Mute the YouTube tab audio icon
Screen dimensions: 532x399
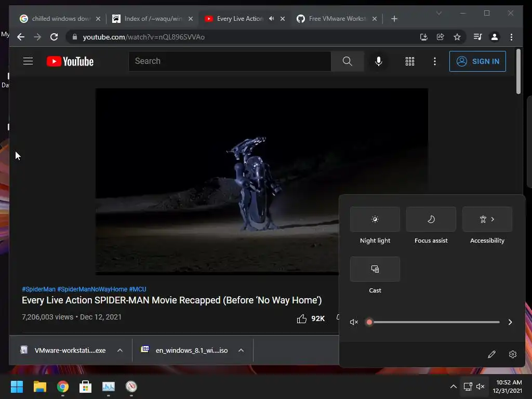271,19
